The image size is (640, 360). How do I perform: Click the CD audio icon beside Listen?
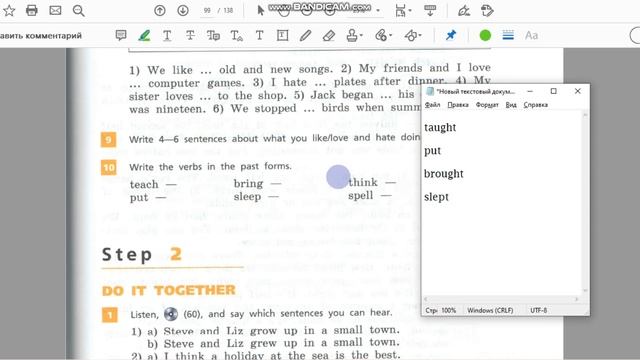[171, 314]
